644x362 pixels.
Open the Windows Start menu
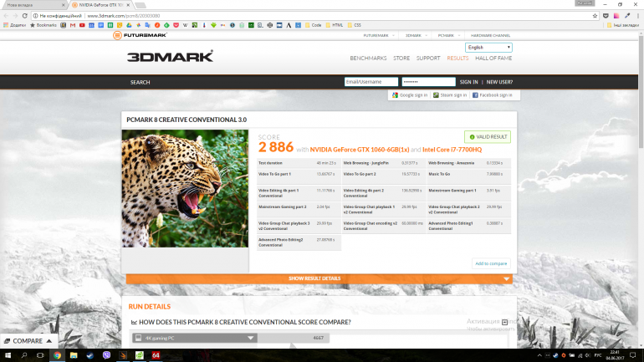point(8,355)
